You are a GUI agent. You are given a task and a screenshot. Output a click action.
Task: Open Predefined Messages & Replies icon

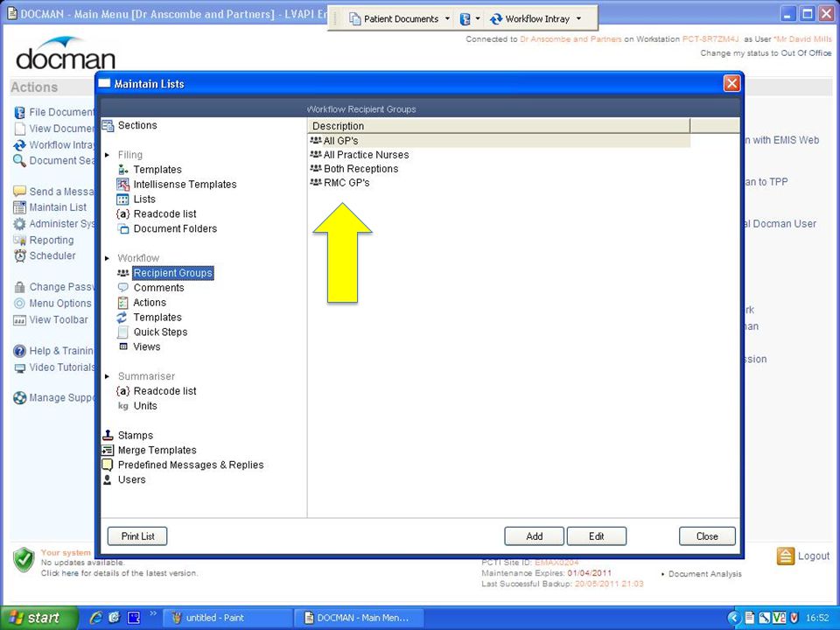click(108, 465)
